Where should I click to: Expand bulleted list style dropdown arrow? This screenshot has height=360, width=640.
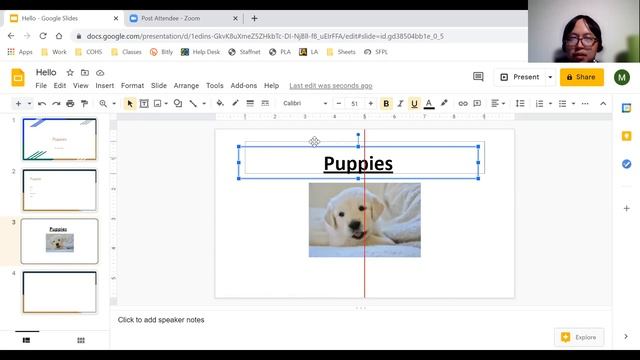573,104
